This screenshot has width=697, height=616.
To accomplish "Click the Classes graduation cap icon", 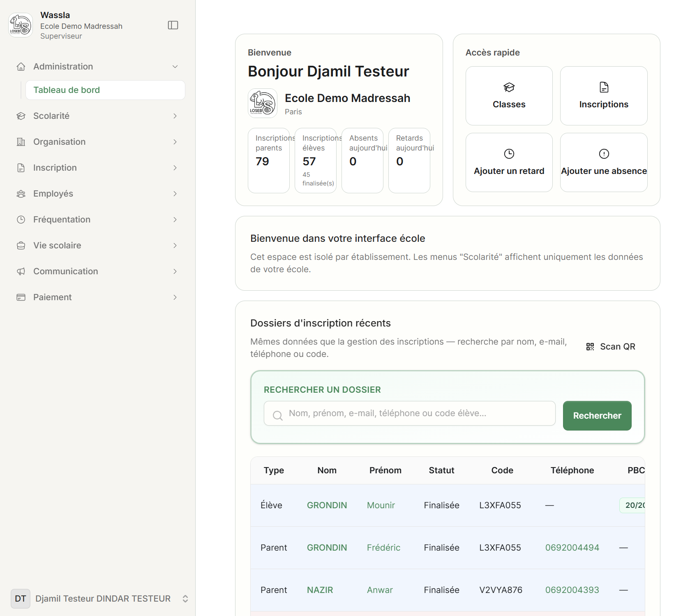I will coord(509,87).
